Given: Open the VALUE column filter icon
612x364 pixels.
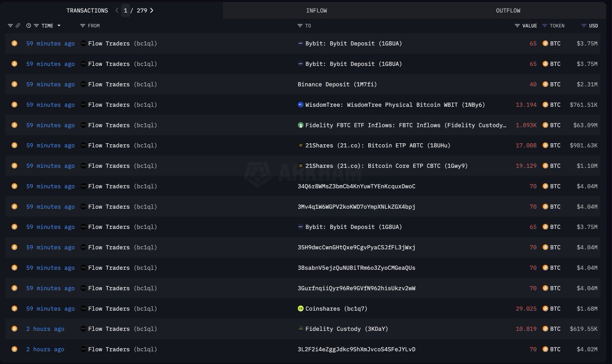Looking at the screenshot, I should [518, 25].
